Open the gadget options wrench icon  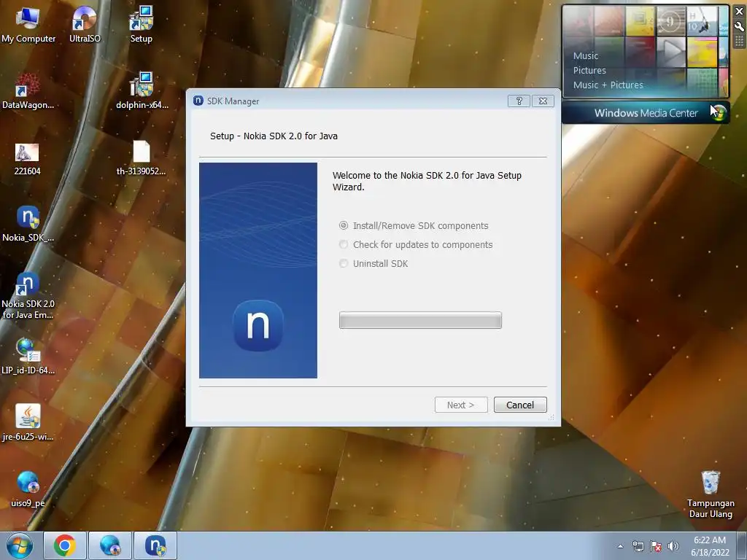point(740,26)
